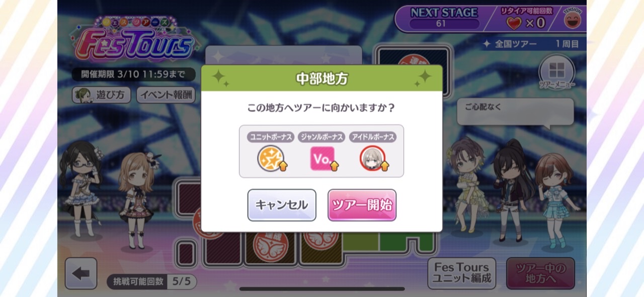Open the 遊び方 help button
The height and width of the screenshot is (297, 644).
click(x=101, y=95)
